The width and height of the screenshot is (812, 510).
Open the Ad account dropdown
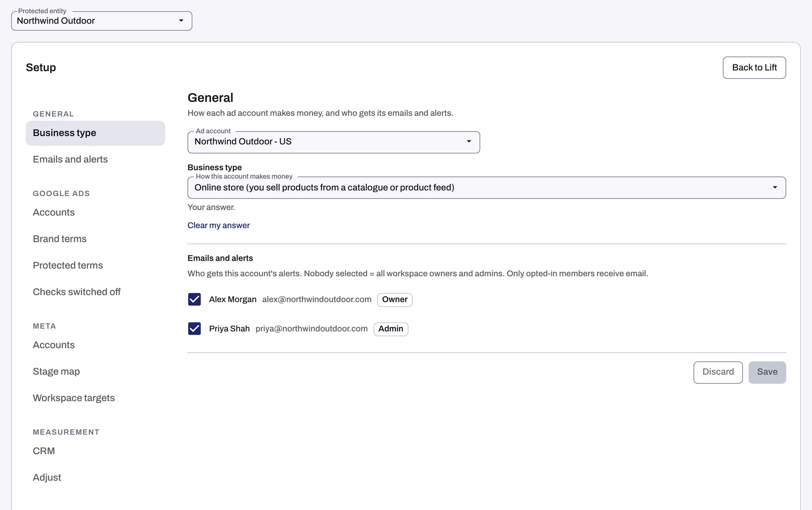[333, 142]
